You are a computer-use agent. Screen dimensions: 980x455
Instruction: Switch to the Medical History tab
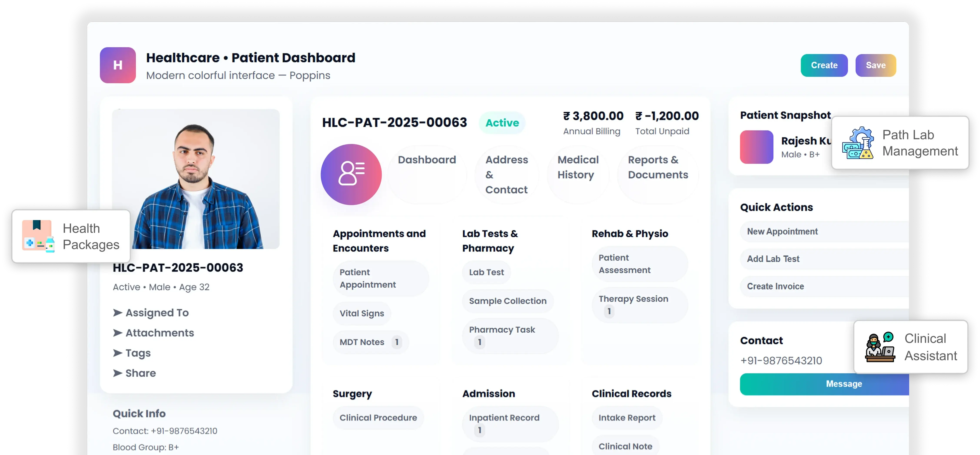pos(577,168)
